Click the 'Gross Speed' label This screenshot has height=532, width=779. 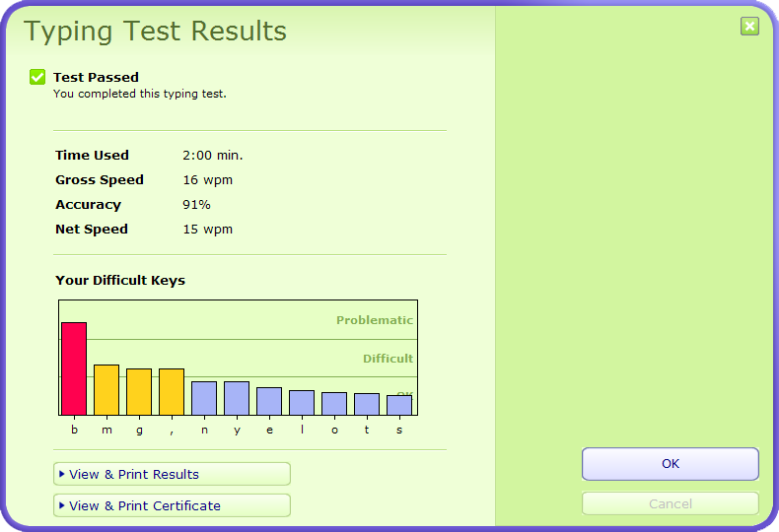(x=100, y=180)
